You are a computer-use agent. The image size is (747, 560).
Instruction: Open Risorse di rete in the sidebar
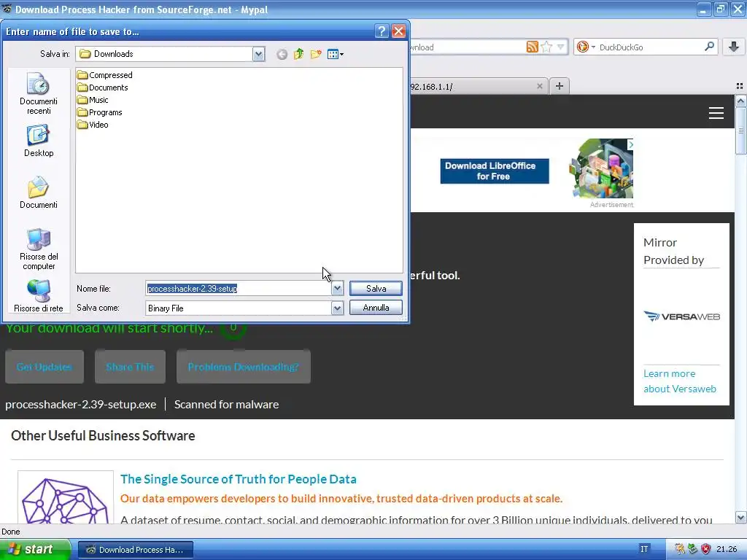(x=39, y=296)
